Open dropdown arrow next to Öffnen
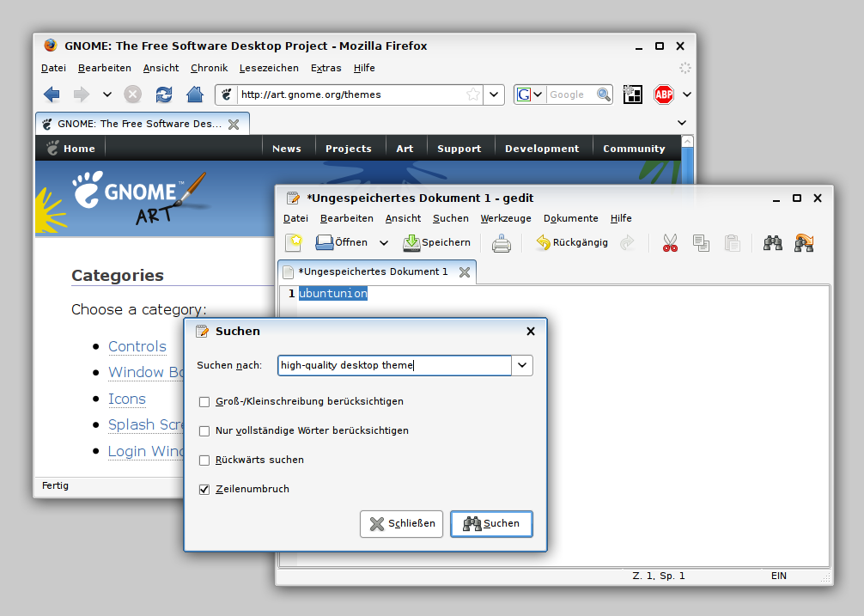The image size is (864, 616). coord(384,243)
